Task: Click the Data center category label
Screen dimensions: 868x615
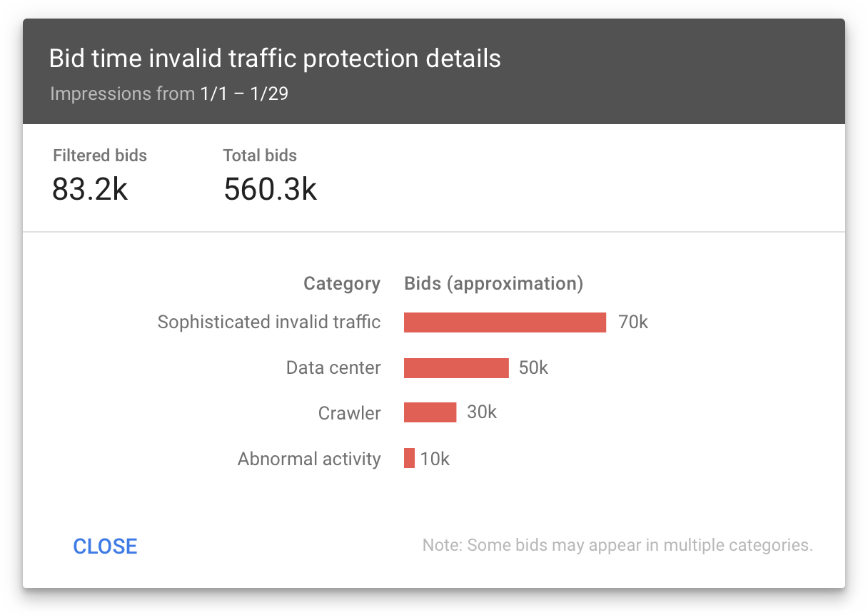Action: coord(333,368)
